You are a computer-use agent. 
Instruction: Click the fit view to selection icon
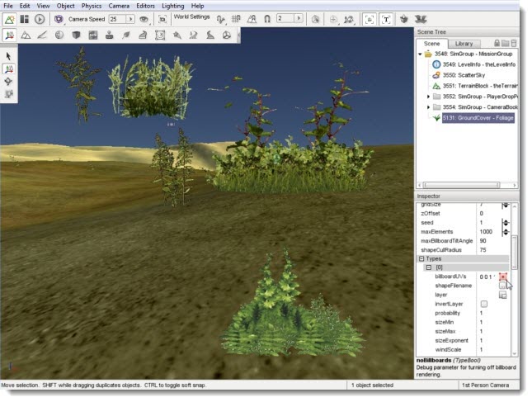point(162,19)
